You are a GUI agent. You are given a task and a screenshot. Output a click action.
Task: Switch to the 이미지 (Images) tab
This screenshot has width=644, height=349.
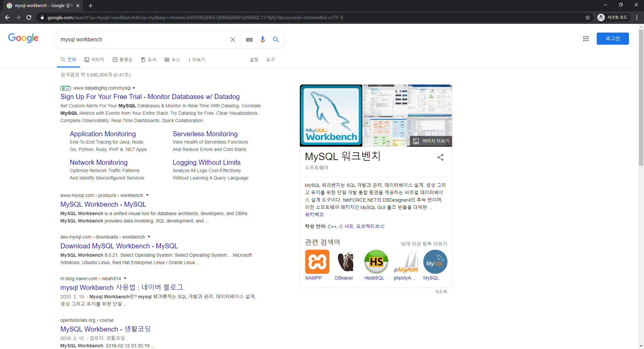94,60
